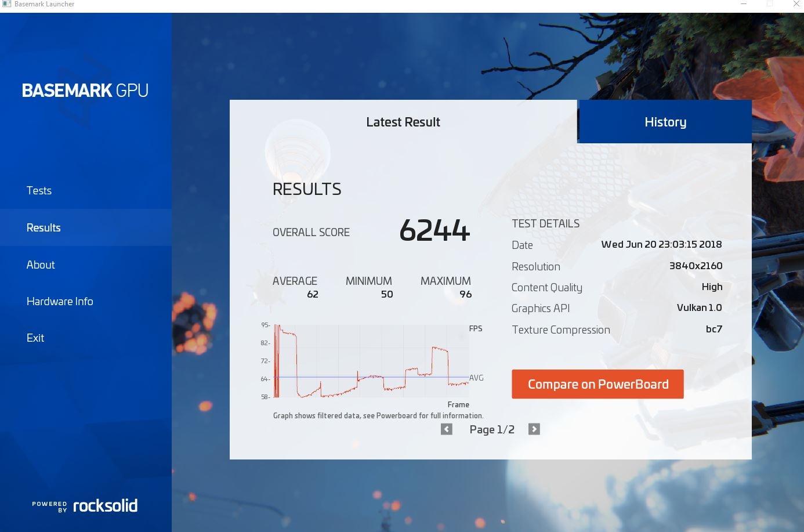The height and width of the screenshot is (532, 804).
Task: Maximize the Basemark Launcher window
Action: tap(770, 4)
